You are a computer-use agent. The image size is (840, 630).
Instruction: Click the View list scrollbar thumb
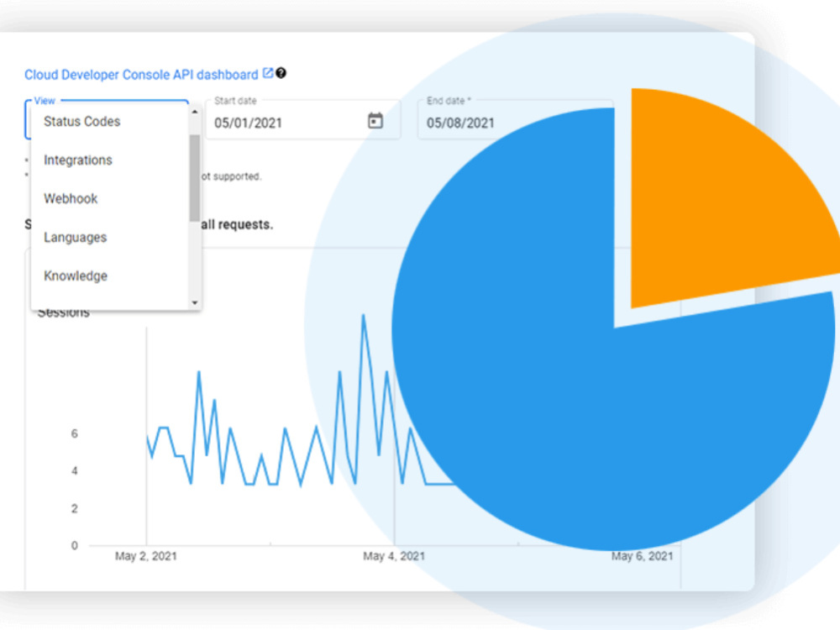(195, 178)
